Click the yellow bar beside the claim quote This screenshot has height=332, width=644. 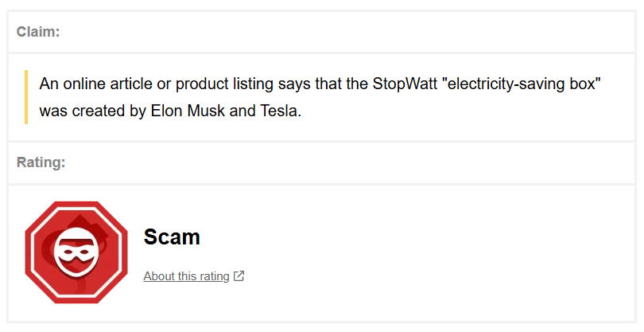pyautogui.click(x=26, y=97)
